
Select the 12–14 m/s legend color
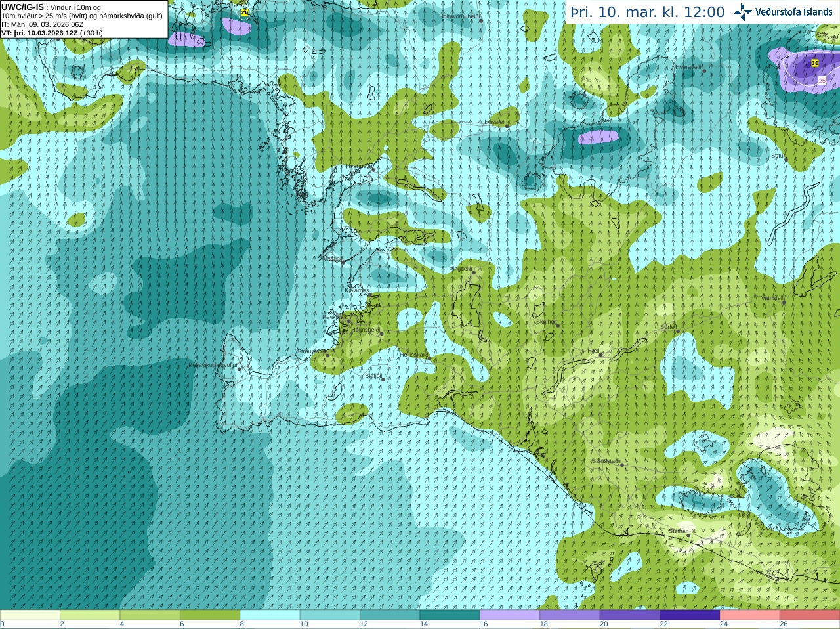390,615
